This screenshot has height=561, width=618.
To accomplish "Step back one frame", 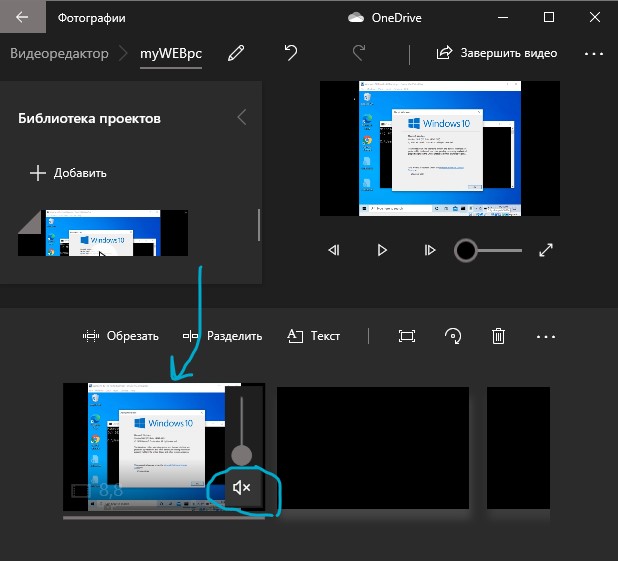I will (334, 250).
